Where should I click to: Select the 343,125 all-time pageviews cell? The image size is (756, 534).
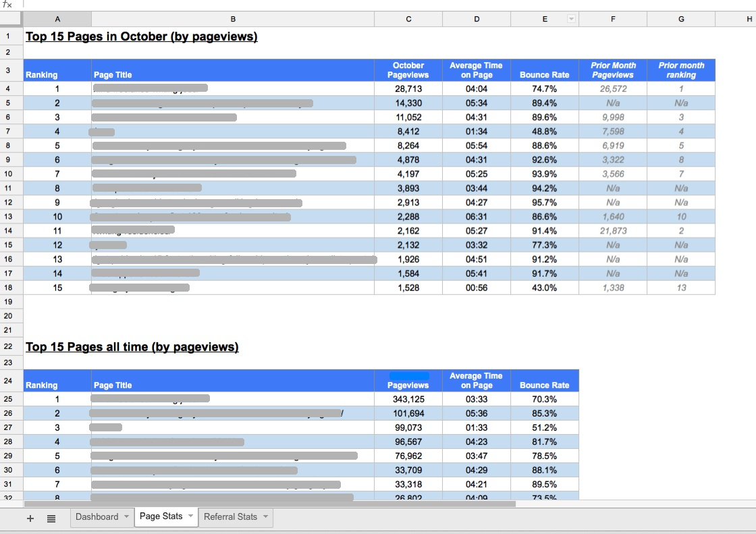[408, 400]
